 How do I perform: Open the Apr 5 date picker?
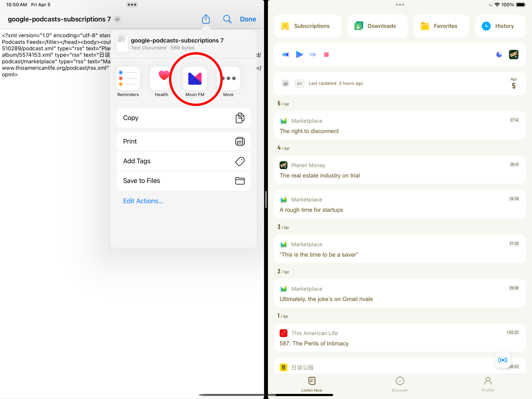pos(514,83)
